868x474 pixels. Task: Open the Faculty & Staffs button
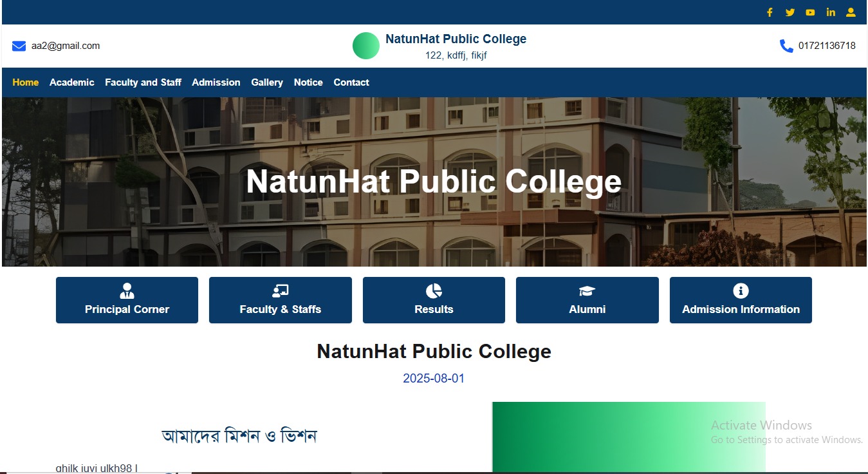coord(280,300)
